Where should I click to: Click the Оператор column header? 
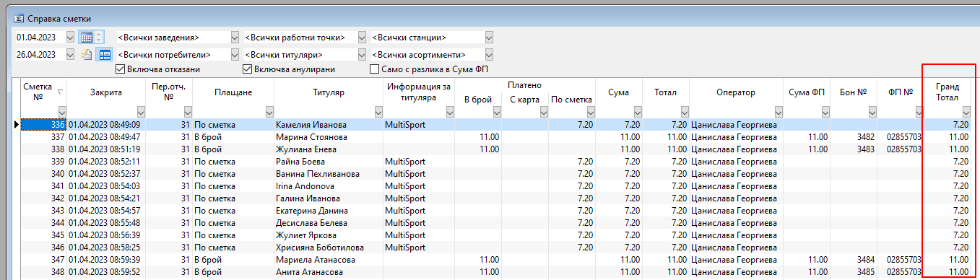coord(735,92)
